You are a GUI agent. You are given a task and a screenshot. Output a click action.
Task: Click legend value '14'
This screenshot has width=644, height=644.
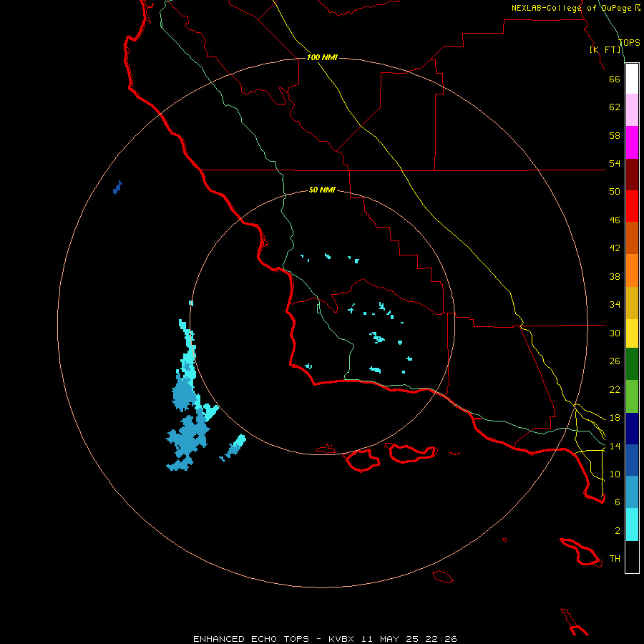615,446
